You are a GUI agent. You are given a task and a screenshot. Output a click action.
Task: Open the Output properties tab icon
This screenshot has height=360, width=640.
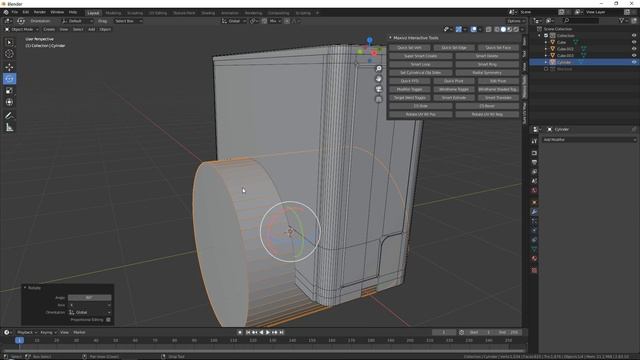coord(534,162)
